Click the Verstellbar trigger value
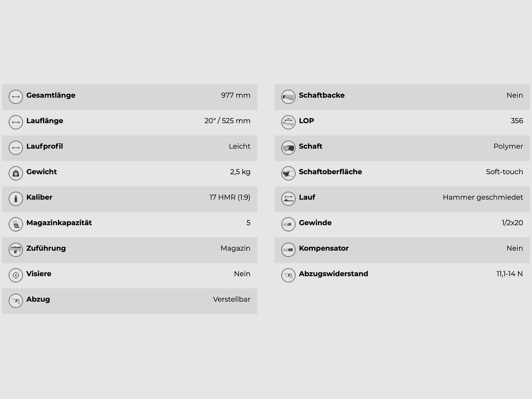Image resolution: width=532 pixels, height=399 pixels. [x=231, y=299]
